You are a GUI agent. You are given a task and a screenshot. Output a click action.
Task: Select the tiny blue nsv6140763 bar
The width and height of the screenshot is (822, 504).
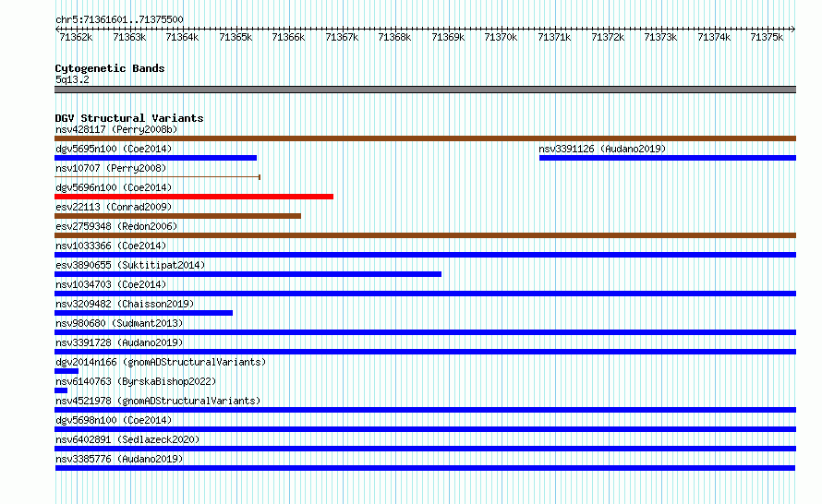[61, 390]
